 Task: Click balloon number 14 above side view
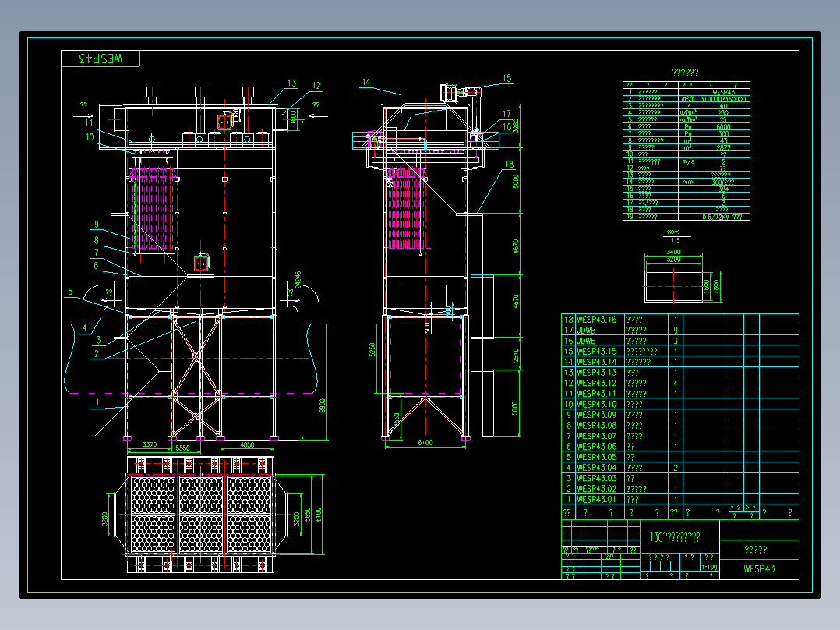tap(366, 82)
